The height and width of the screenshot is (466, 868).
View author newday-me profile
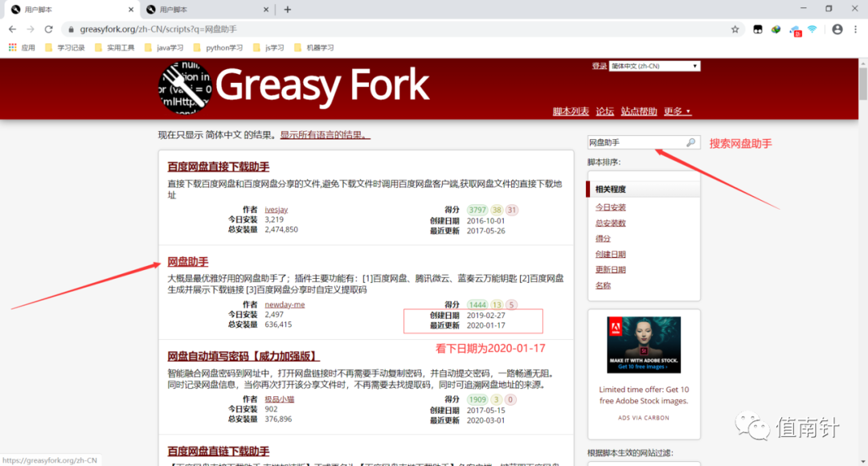point(285,305)
